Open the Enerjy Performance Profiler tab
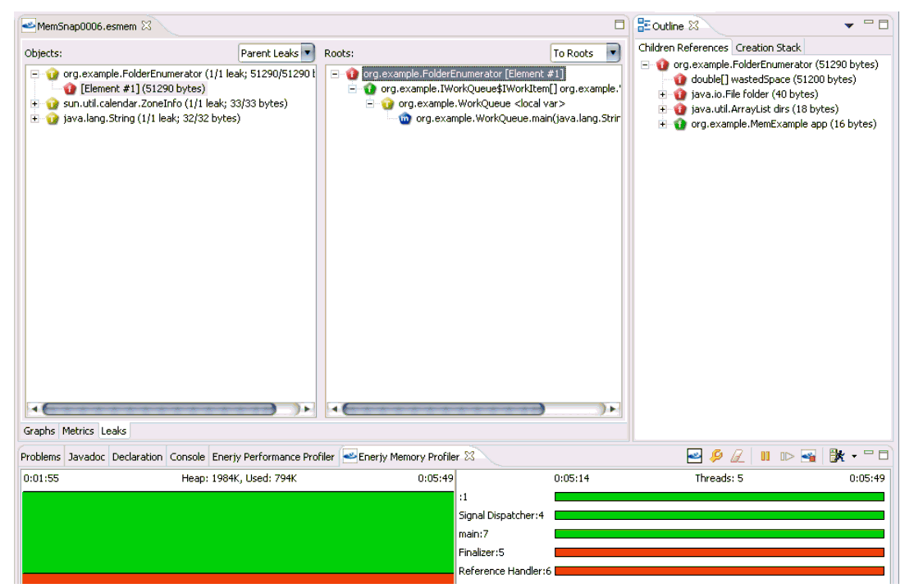Viewport: 914px width, 588px height. 273,457
